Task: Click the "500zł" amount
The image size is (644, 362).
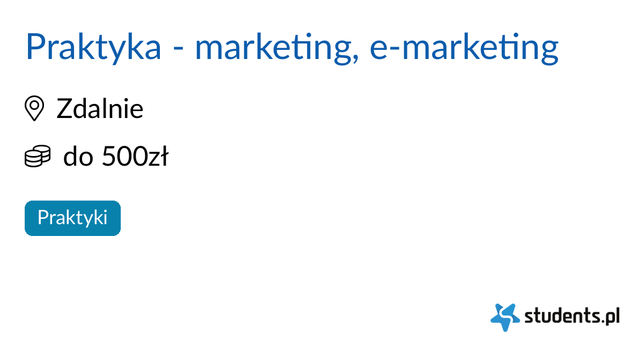Action: (135, 157)
